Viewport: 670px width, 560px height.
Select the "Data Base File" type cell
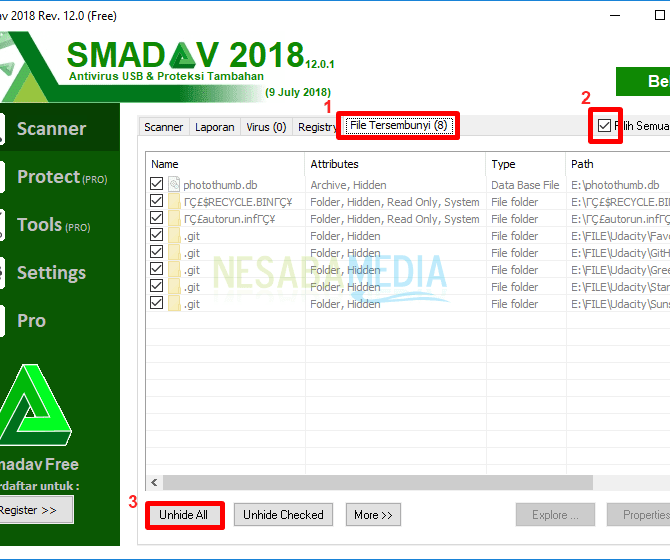[x=525, y=185]
